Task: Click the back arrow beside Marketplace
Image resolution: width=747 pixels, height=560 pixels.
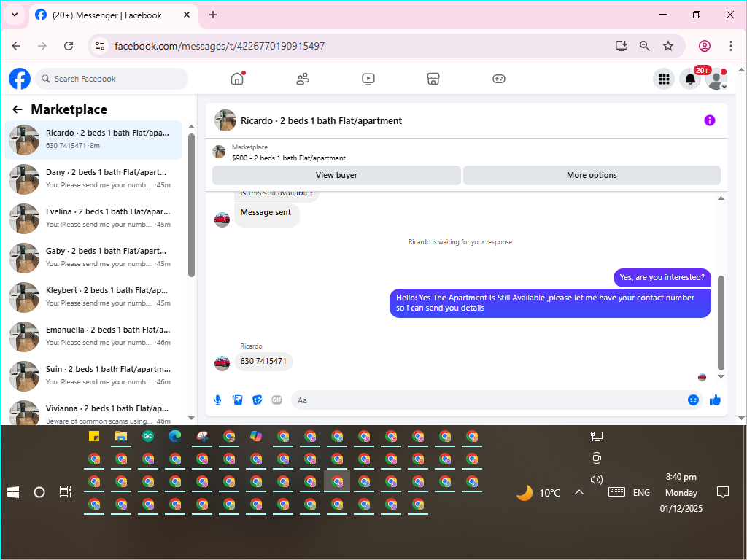Action: tap(18, 109)
